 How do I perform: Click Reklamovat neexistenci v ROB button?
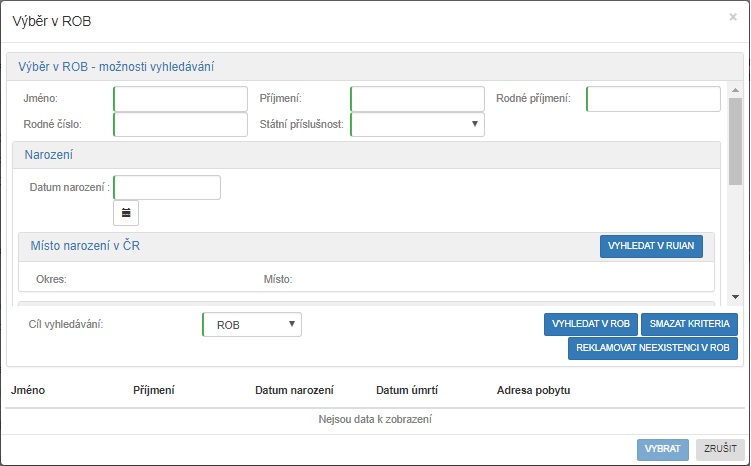point(653,348)
